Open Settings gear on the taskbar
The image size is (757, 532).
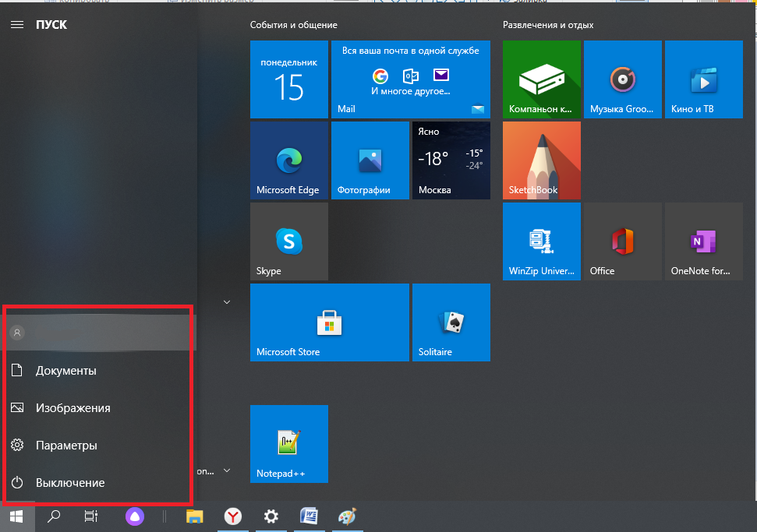pos(271,516)
